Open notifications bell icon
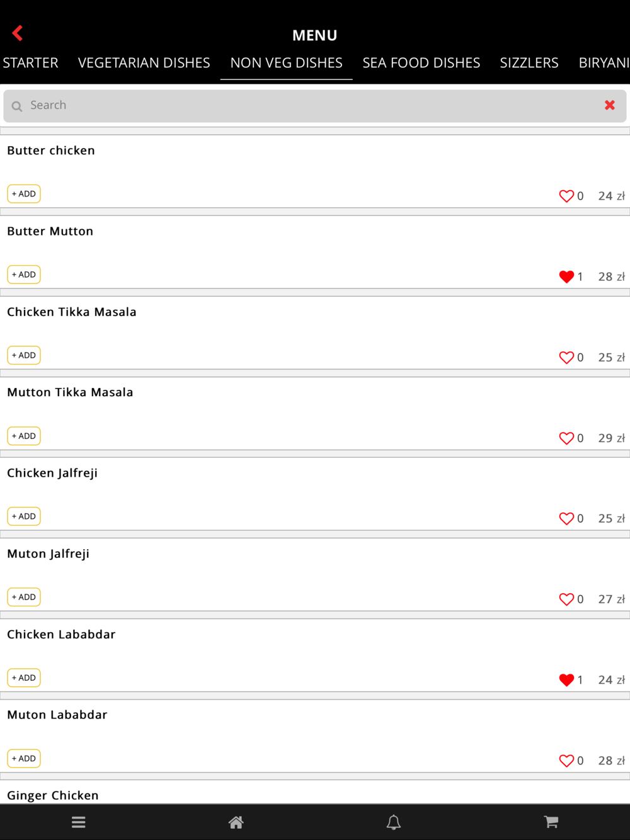630x840 pixels. tap(394, 822)
